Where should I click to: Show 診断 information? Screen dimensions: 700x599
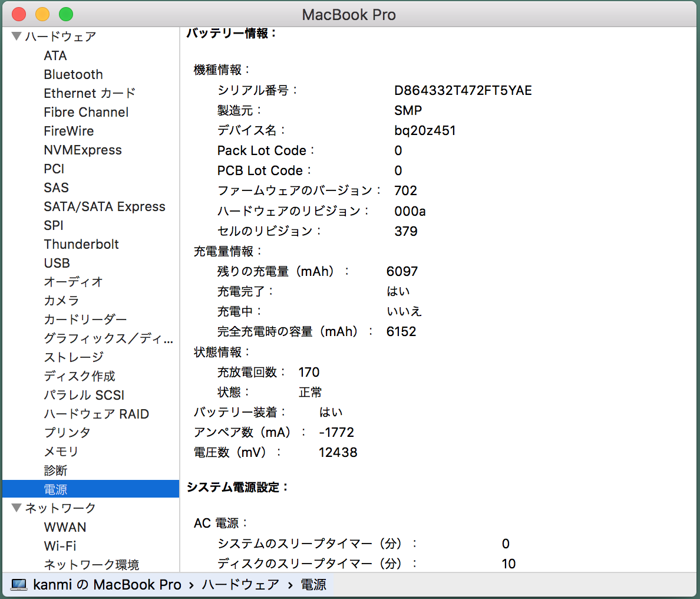coord(55,470)
